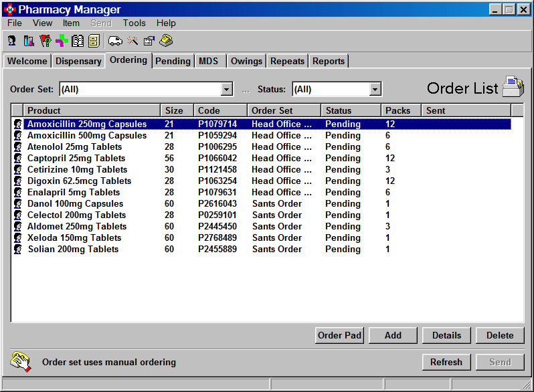Open the Tools menu
Image resolution: width=534 pixels, height=392 pixels.
tap(134, 23)
